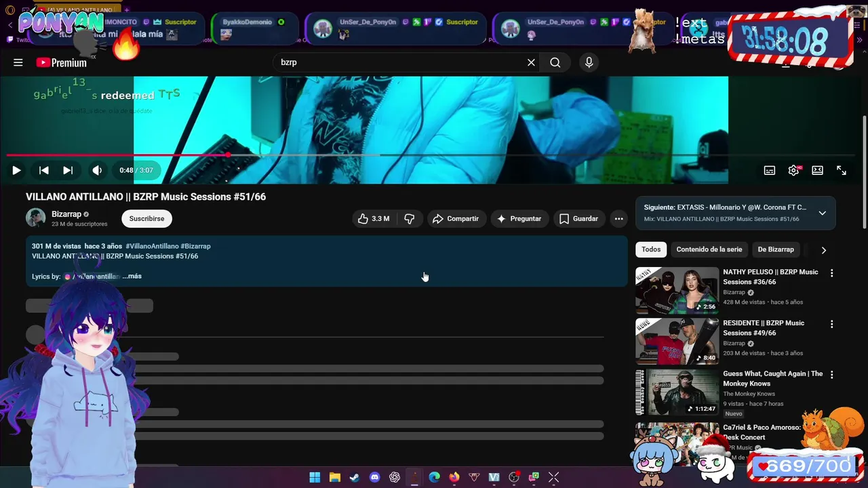Toggle video subtitles

[x=770, y=170]
